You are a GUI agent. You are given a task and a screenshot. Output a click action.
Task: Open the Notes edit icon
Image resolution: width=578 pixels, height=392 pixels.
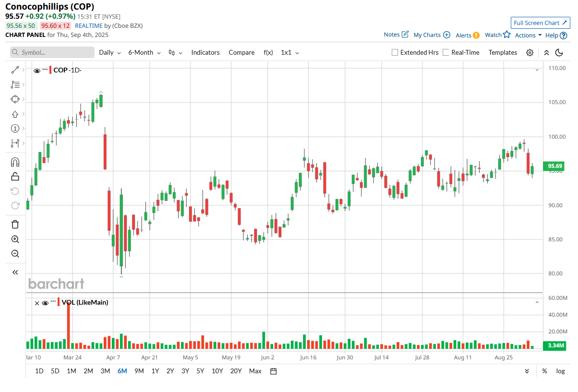(405, 35)
